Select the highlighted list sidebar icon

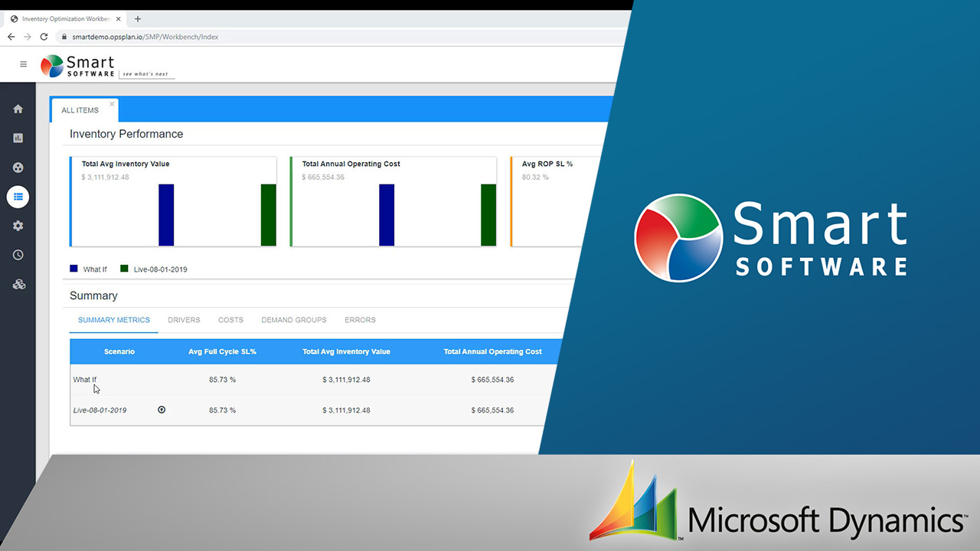click(x=18, y=197)
